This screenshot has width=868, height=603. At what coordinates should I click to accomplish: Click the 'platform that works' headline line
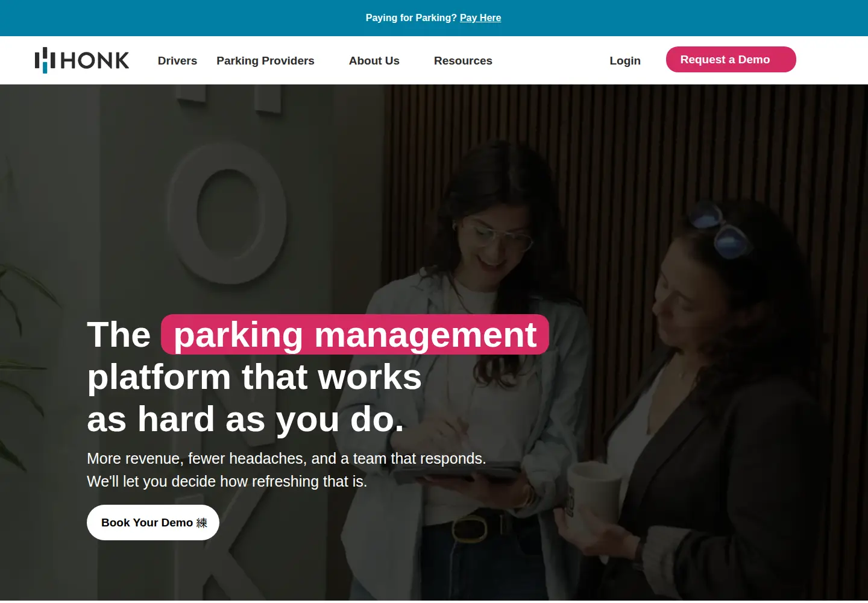coord(254,377)
